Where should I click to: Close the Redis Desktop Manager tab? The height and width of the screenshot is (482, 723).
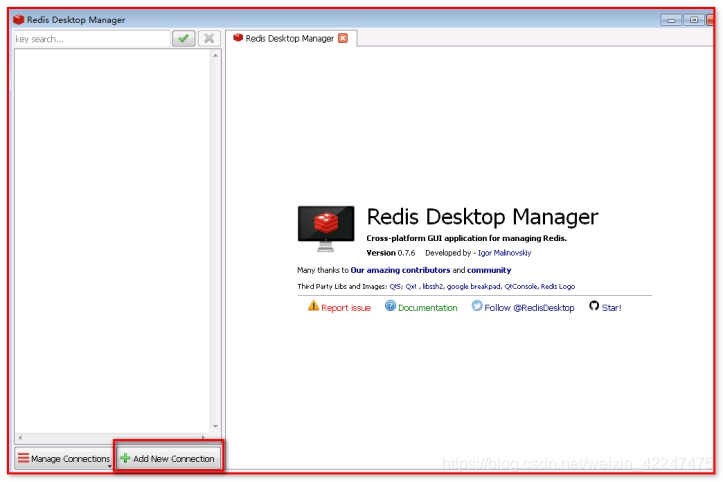pos(343,38)
